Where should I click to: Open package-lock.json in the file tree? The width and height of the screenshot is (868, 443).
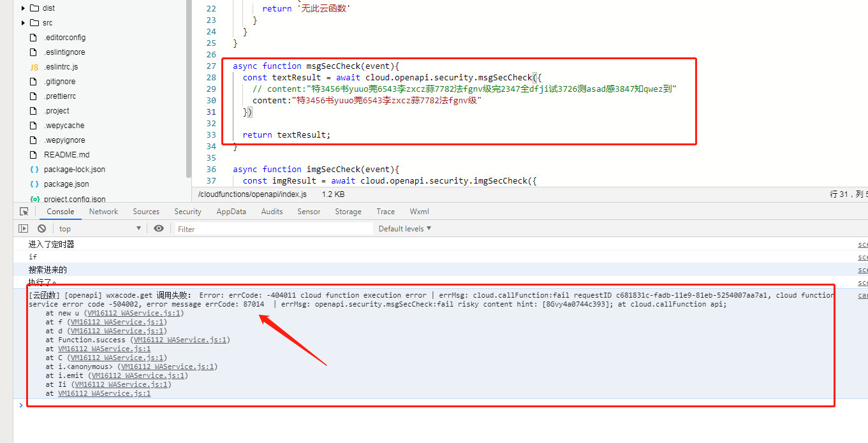(74, 170)
